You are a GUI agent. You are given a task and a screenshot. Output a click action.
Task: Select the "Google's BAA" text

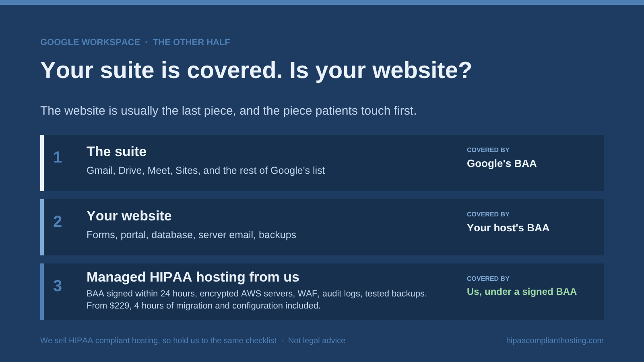point(502,163)
